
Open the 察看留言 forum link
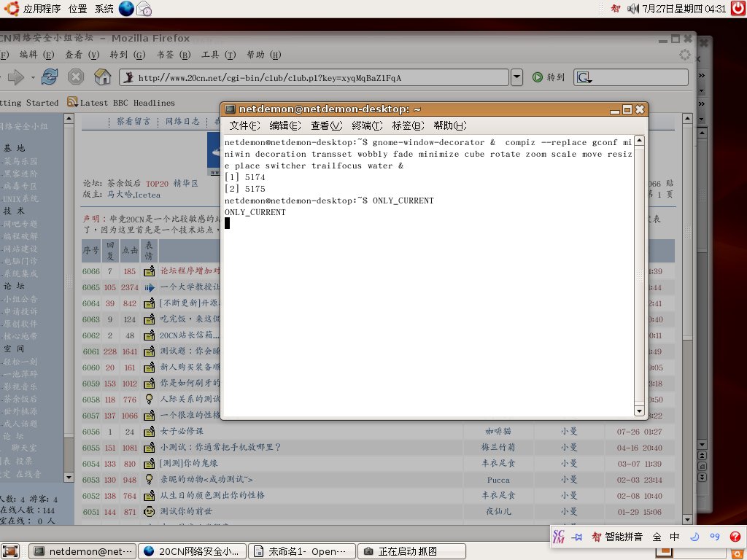pyautogui.click(x=133, y=122)
